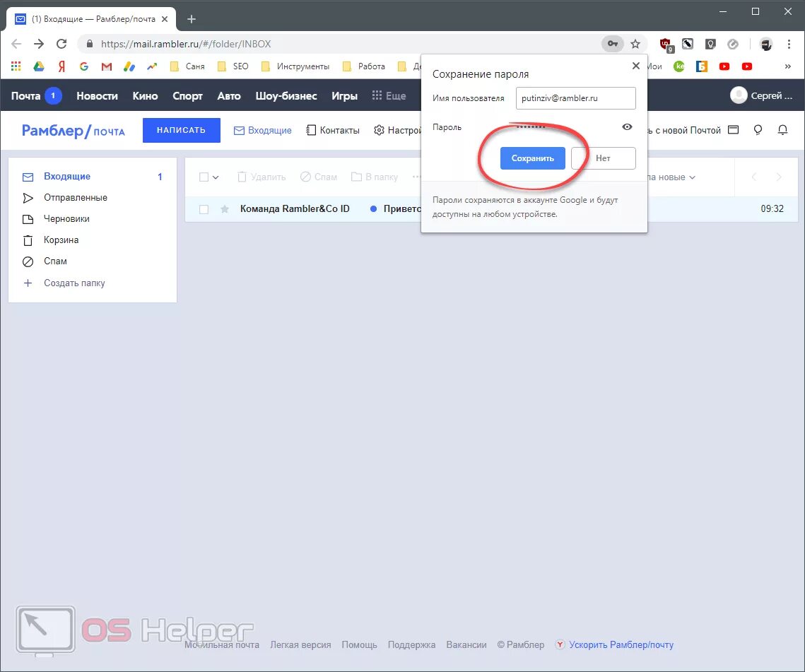Click the uBlock shield extension icon
Screen dimensions: 805x672
pos(666,45)
